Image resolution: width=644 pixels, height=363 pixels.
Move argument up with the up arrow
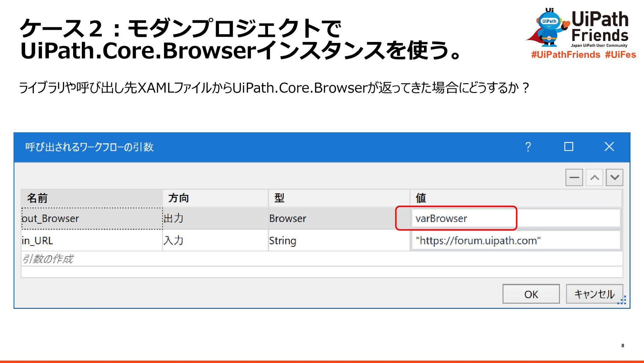[x=594, y=177]
